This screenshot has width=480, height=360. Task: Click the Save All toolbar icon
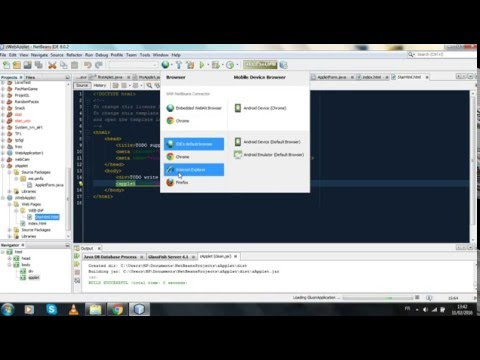tap(39, 65)
